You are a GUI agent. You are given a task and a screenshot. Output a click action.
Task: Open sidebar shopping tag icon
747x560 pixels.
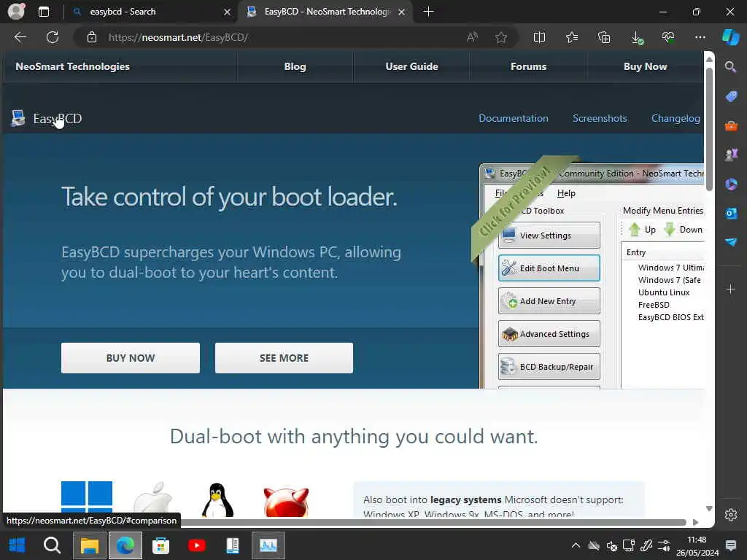point(731,97)
